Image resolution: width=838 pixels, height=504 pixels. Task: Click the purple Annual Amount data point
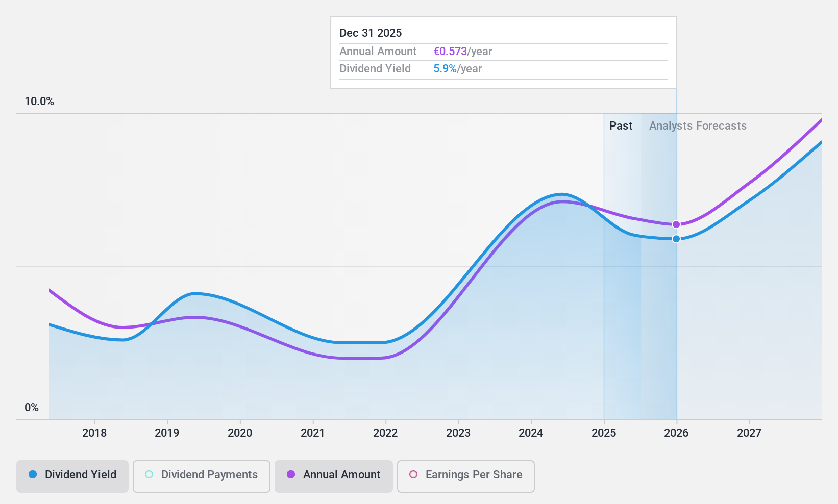click(x=676, y=224)
